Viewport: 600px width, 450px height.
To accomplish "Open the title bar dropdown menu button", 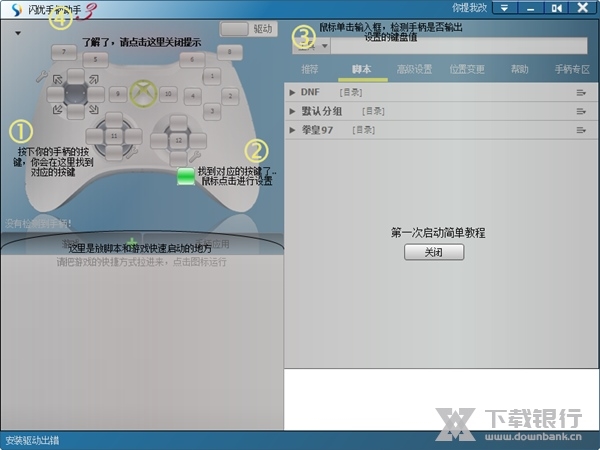I will [x=504, y=8].
